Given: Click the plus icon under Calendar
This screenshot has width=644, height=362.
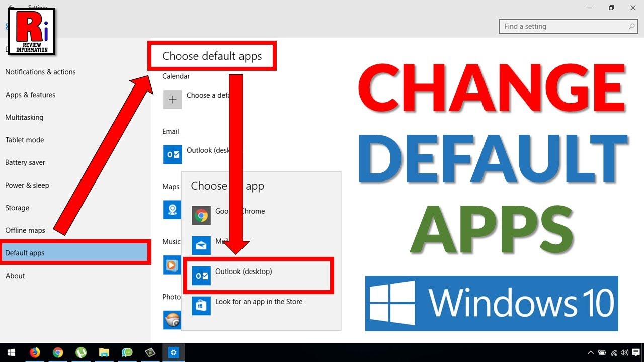Looking at the screenshot, I should coord(172,100).
